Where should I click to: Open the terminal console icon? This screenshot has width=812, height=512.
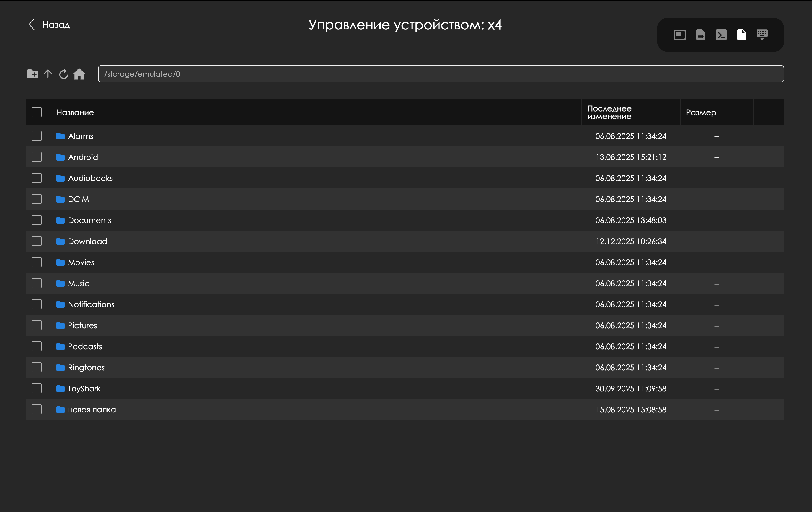pyautogui.click(x=721, y=35)
